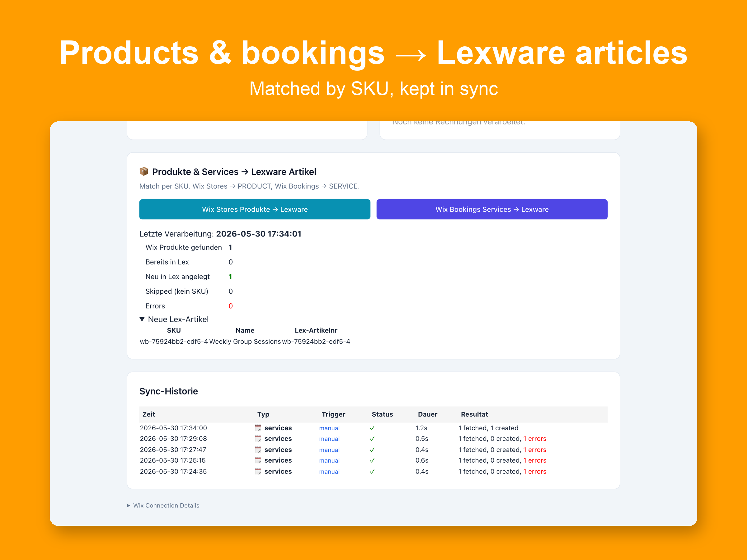Click status checkmark in 17:29:08 row
Screen dimensions: 747x560
(372, 439)
